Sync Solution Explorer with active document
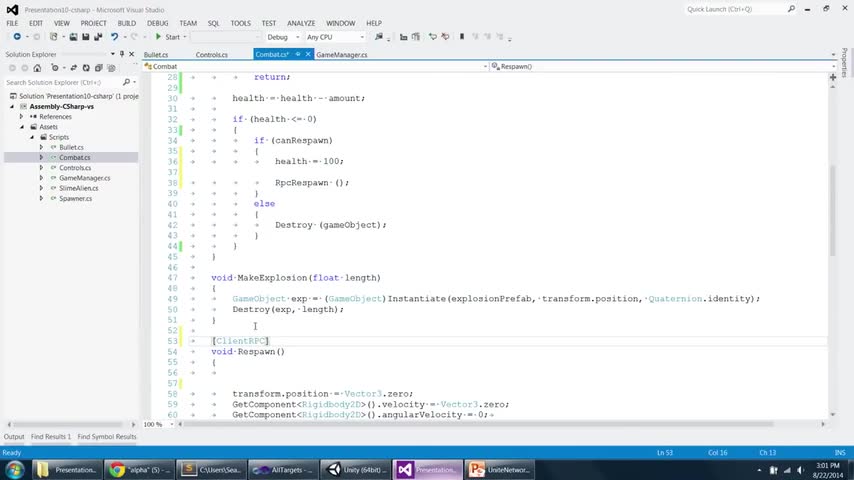Image resolution: width=854 pixels, height=480 pixels. (74, 68)
